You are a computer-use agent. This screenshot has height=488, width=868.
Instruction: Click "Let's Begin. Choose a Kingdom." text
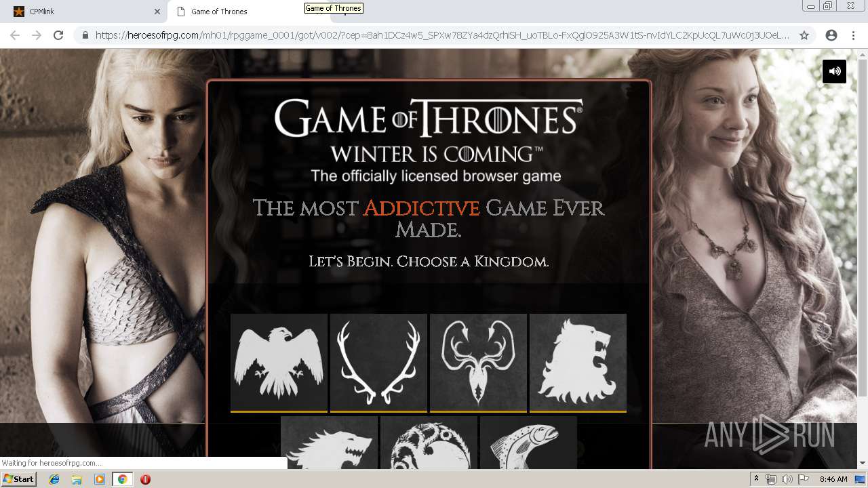[429, 261]
